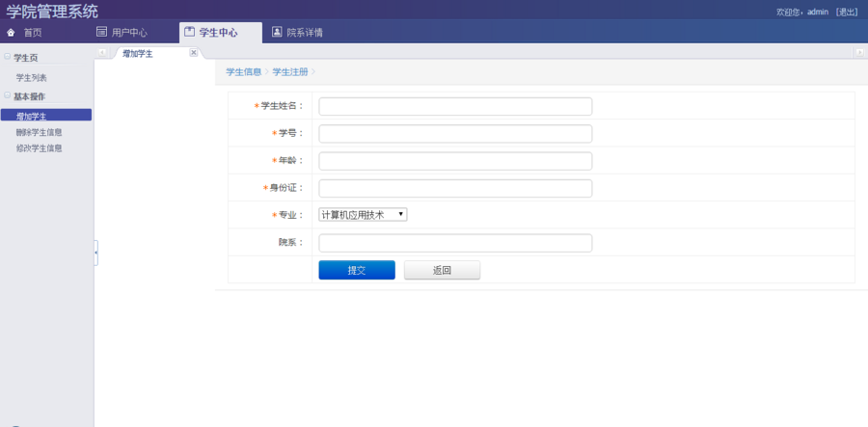Click the 返回 button
The image size is (868, 427).
click(442, 270)
